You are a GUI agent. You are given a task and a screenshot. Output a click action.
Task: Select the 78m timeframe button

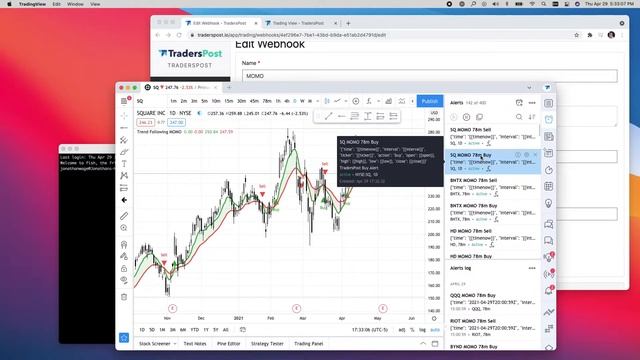[267, 101]
